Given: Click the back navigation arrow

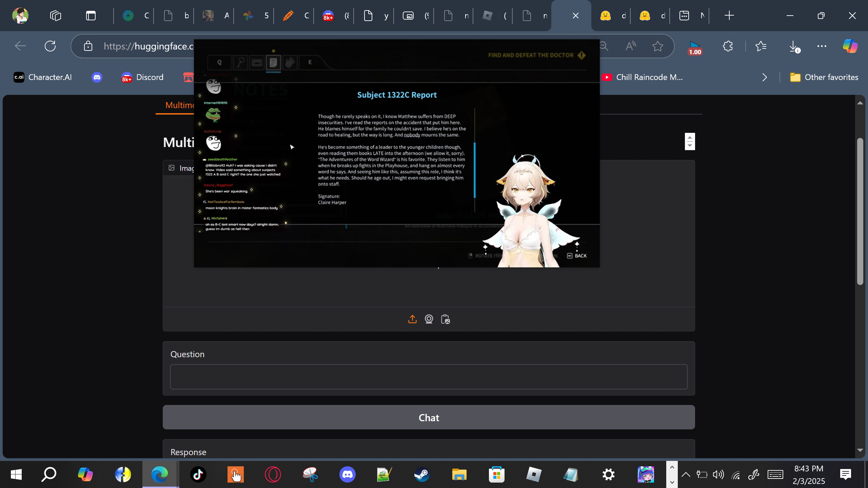Looking at the screenshot, I should [x=20, y=46].
